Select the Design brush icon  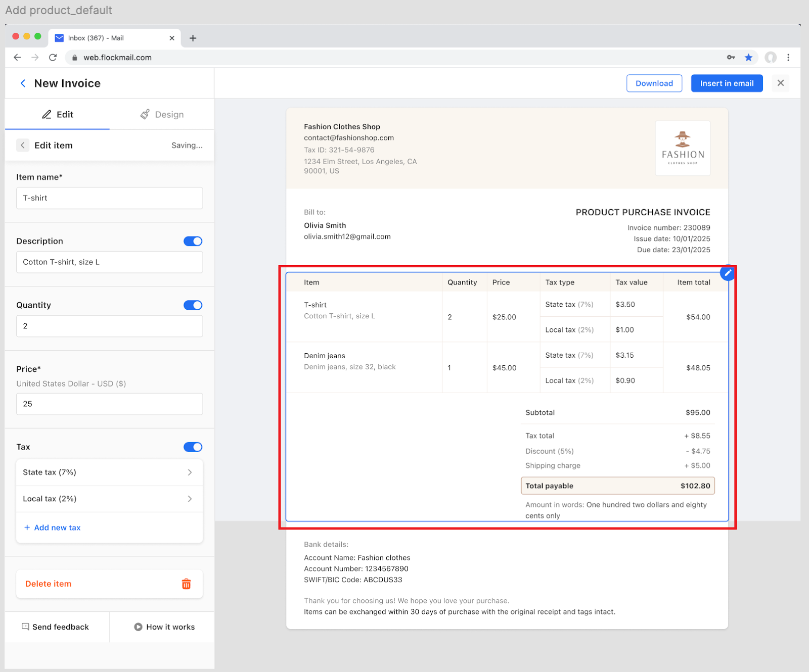[146, 114]
